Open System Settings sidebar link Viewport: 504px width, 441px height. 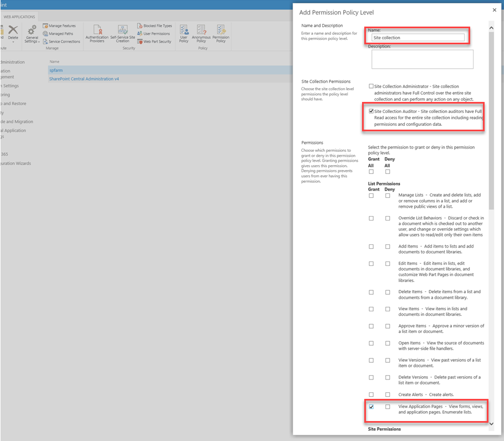(9, 86)
